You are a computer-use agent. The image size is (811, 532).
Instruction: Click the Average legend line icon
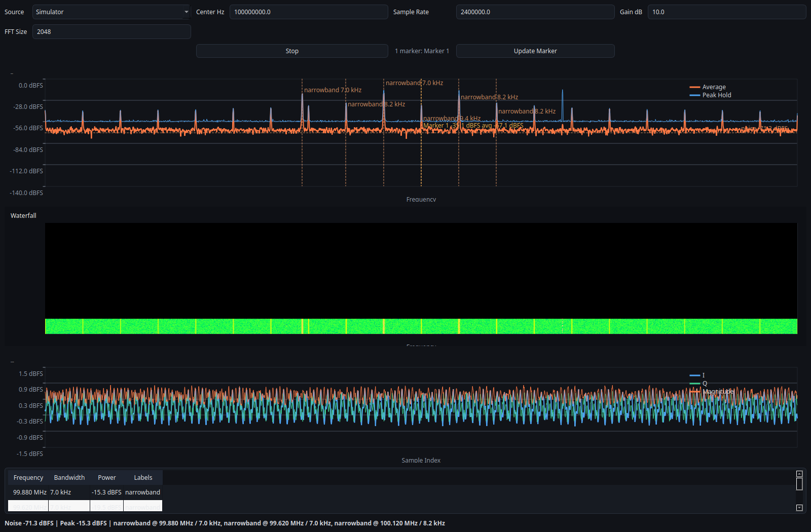click(695, 87)
